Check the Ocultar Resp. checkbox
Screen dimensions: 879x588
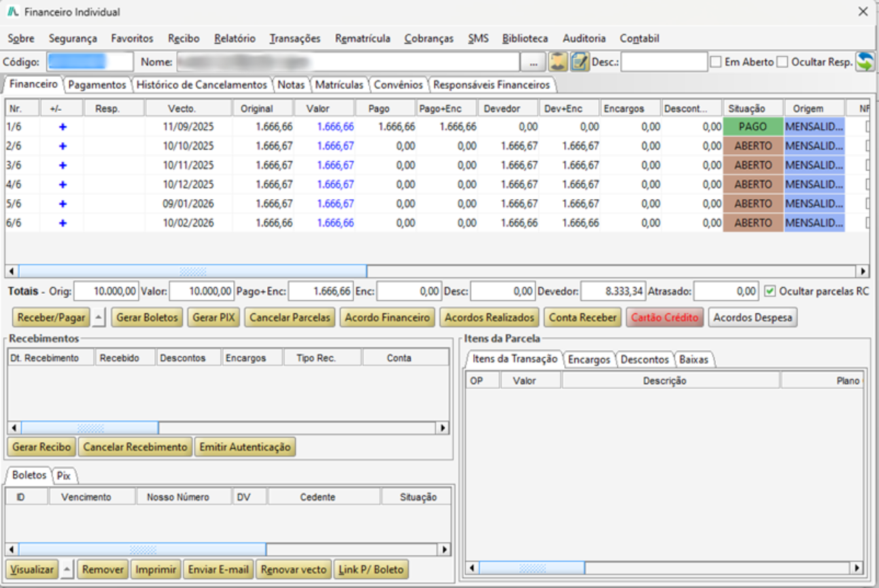click(782, 62)
